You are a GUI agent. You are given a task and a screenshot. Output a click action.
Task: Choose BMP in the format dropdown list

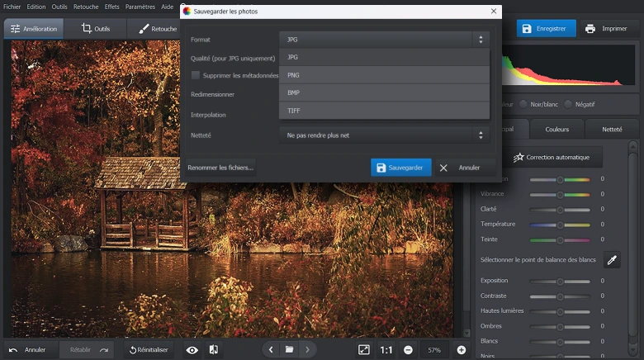384,92
